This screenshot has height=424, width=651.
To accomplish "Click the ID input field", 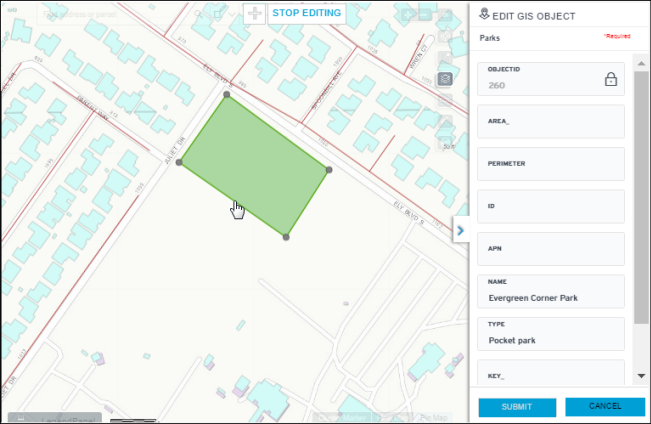I will click(553, 210).
